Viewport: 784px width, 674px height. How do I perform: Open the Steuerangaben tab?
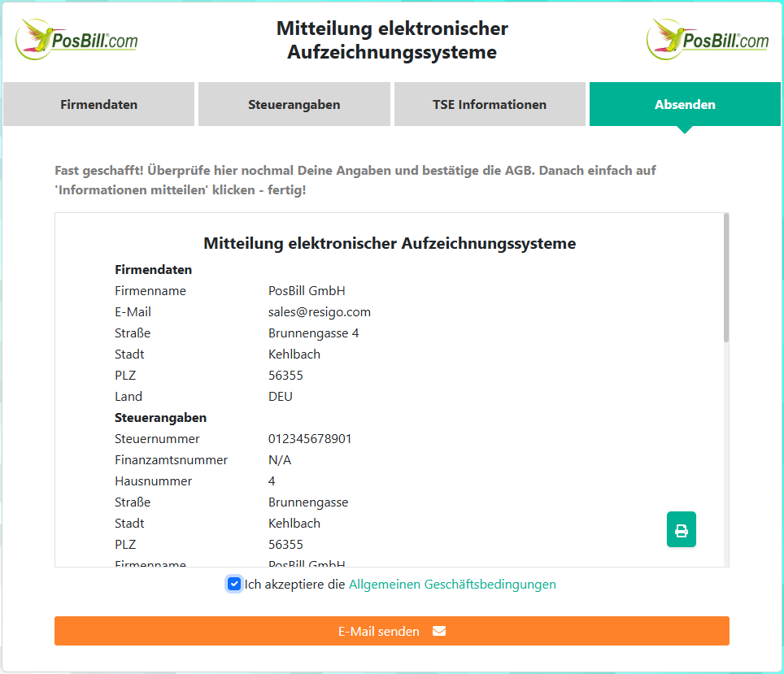(294, 104)
